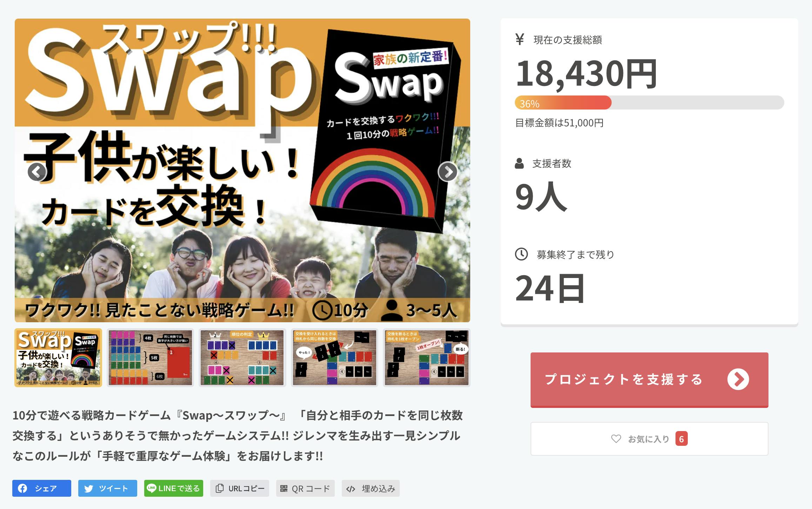Click the embed code brackets icon
The height and width of the screenshot is (509, 812).
pyautogui.click(x=351, y=489)
